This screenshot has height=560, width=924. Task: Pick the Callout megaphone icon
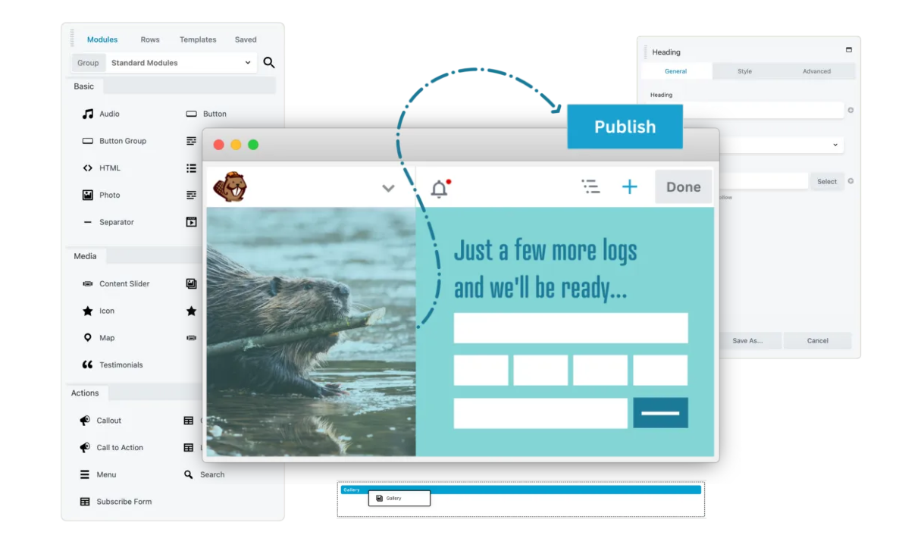click(85, 421)
